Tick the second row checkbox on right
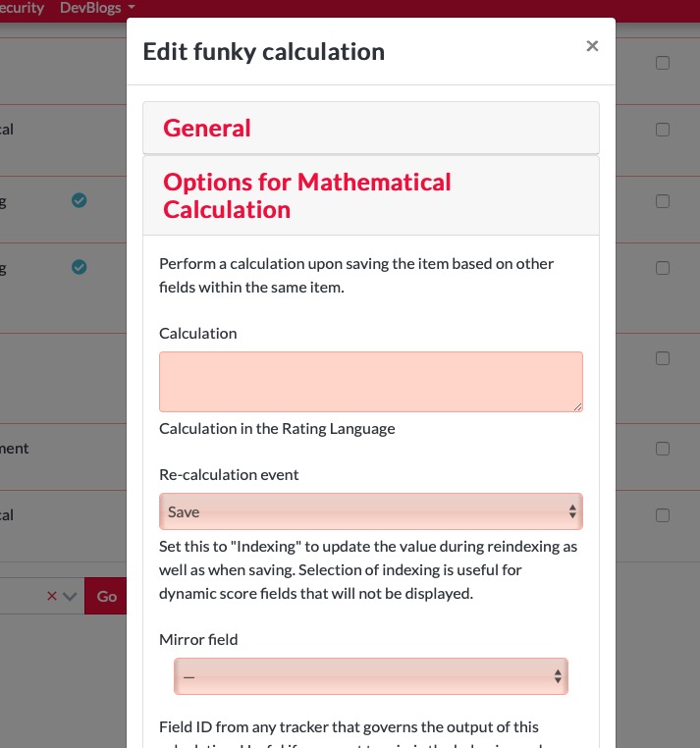The height and width of the screenshot is (748, 700). [x=663, y=130]
